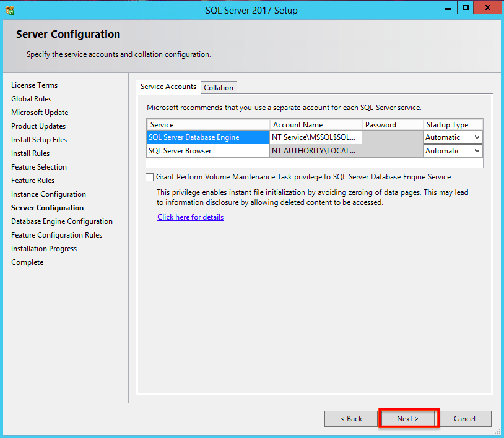Click the Service column header
The image size is (504, 438).
point(208,125)
